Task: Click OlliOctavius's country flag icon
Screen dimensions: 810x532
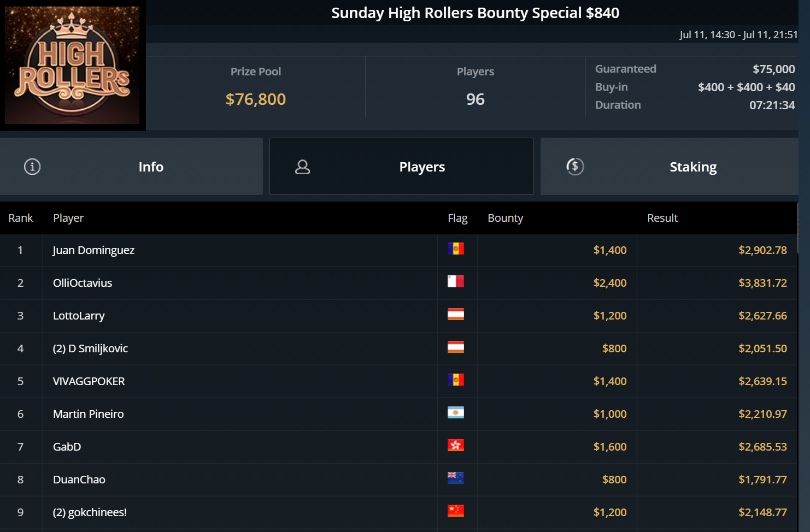Action: tap(455, 282)
